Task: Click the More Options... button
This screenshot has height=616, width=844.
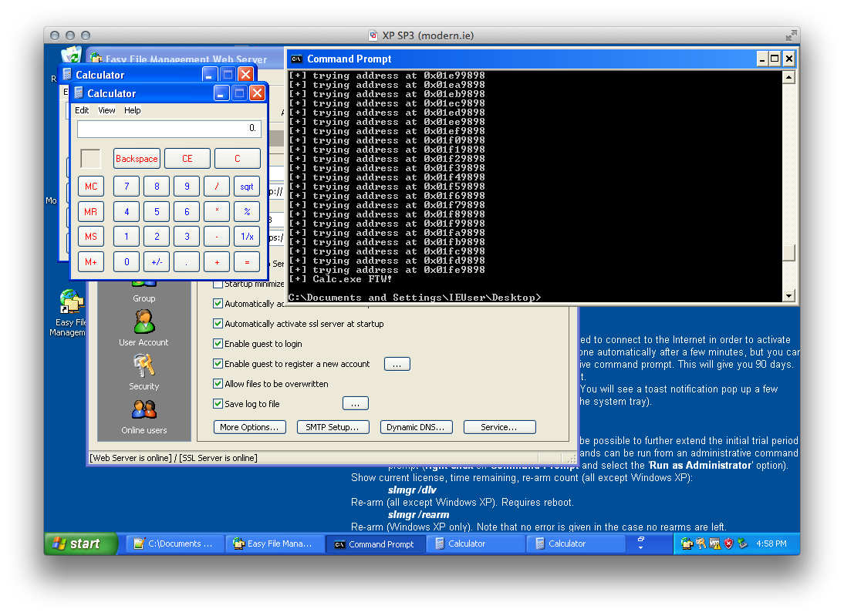Action: click(x=250, y=427)
